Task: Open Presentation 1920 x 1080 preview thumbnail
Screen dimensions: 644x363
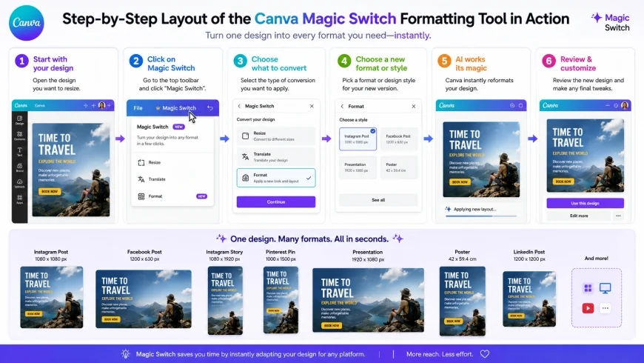Action: click(368, 300)
